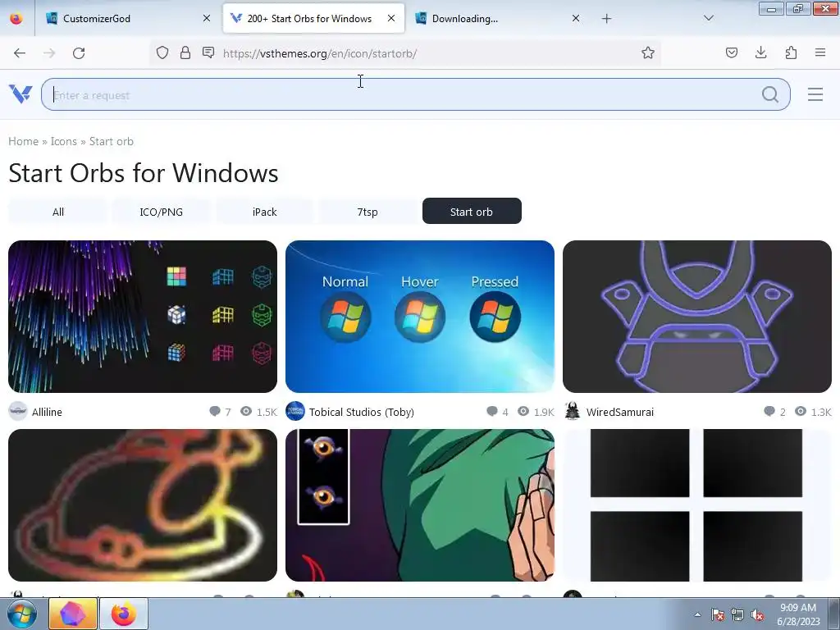Open Action Center flag icon

718,614
